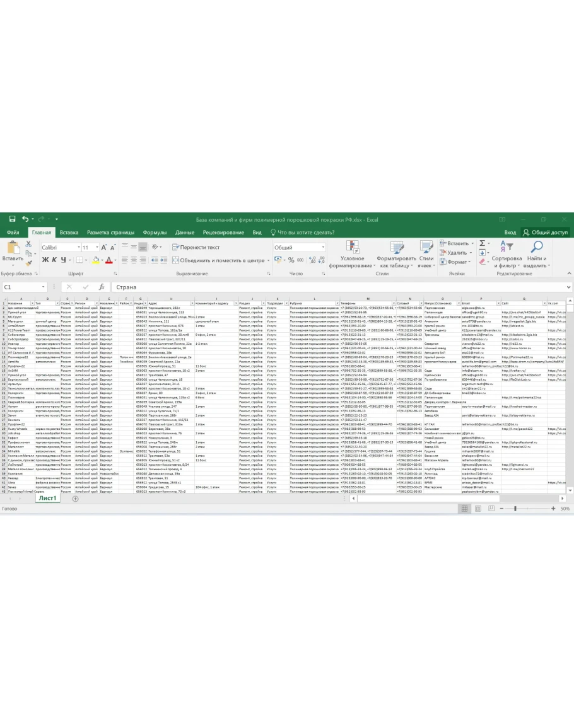Switch to the Рецензирование tab
The image size is (574, 728).
click(223, 232)
